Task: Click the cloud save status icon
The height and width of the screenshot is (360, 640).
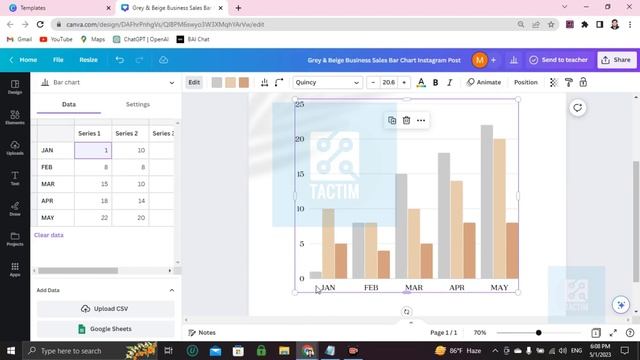Action: [163, 60]
